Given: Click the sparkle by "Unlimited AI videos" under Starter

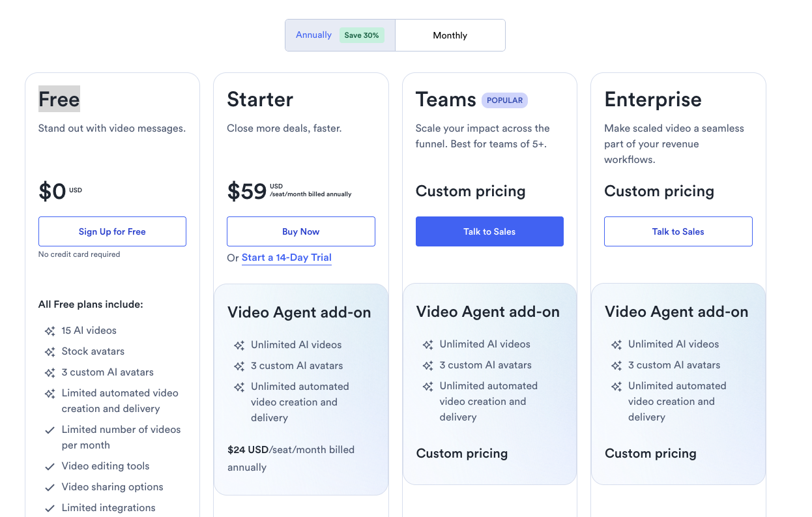Looking at the screenshot, I should 239,345.
